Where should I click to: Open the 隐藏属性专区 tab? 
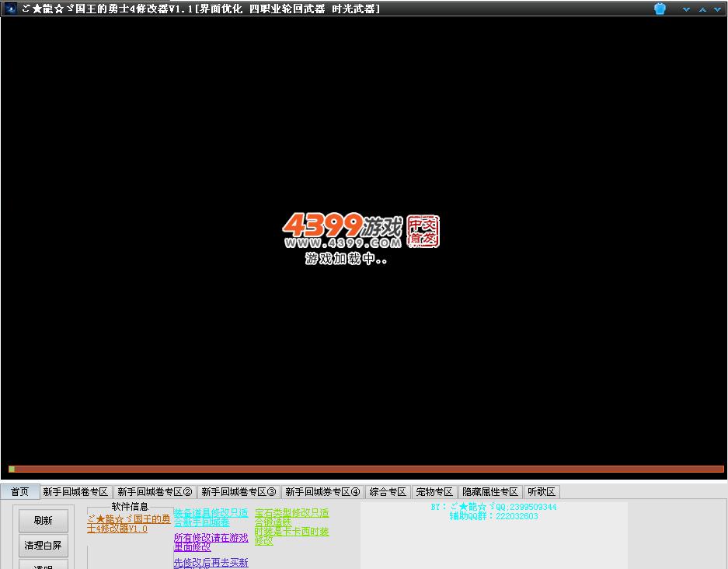(490, 491)
